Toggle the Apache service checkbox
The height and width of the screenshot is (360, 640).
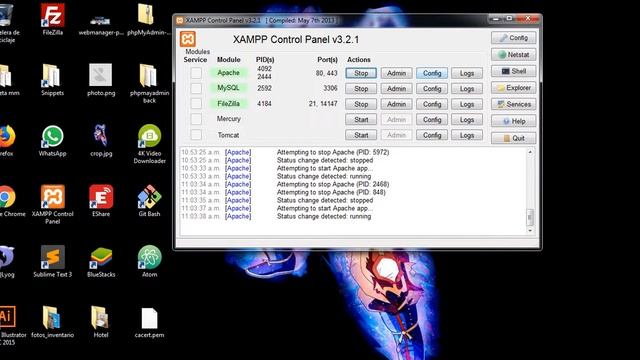196,73
